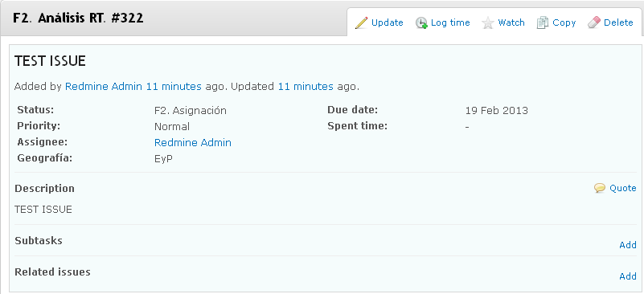Choose the Copy link text
This screenshot has width=644, height=294.
(x=564, y=22)
